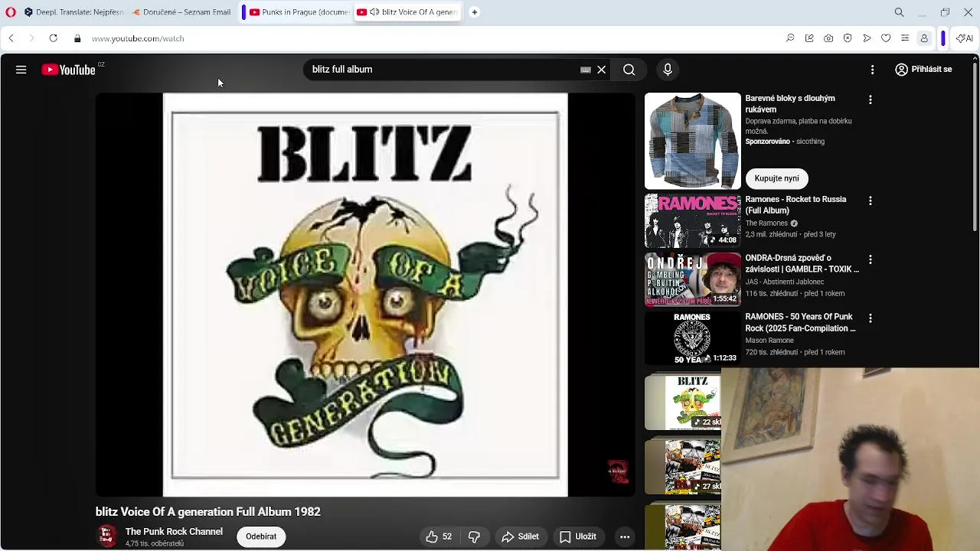Open a new tab with plus icon
Viewport: 980px width, 551px height.
click(x=475, y=12)
